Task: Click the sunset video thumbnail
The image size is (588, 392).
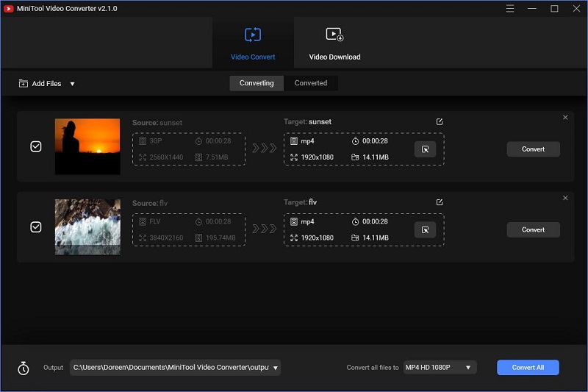Action: 87,146
